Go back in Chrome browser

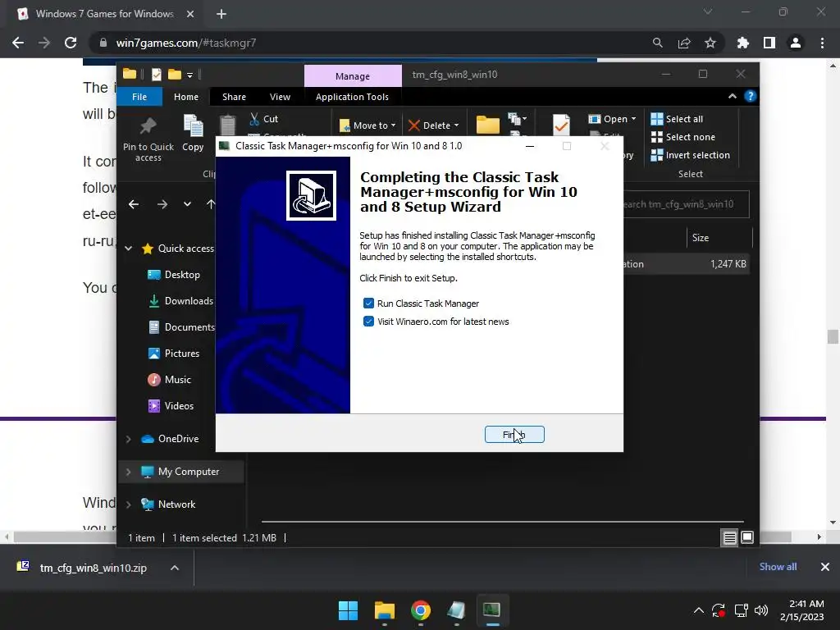coord(18,43)
